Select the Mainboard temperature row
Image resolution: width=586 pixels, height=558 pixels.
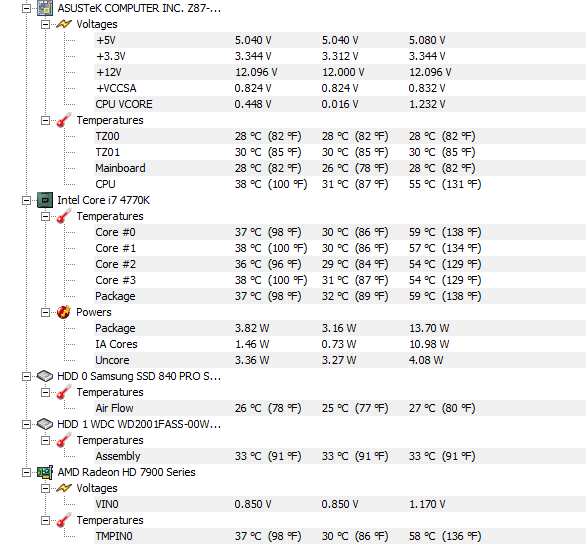pos(340,168)
